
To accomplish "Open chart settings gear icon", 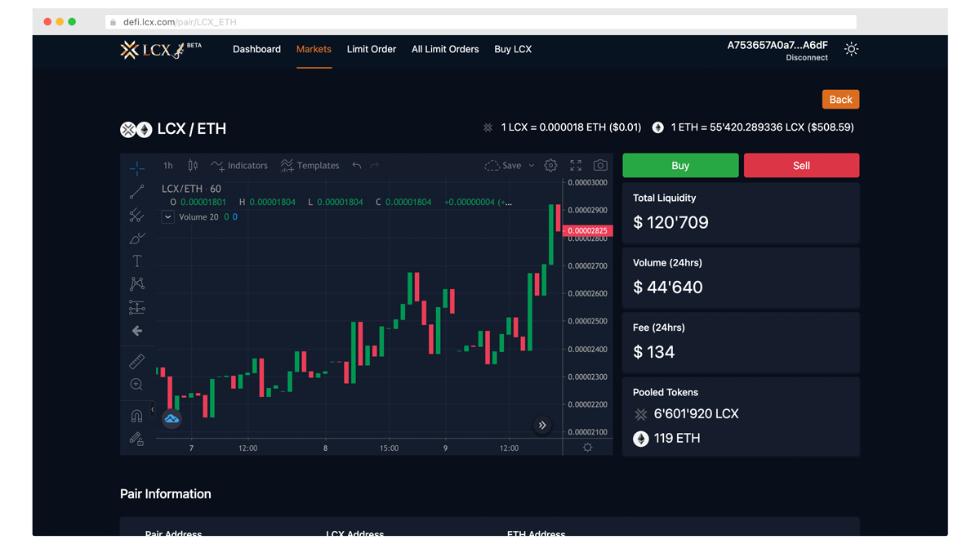I will coord(551,166).
